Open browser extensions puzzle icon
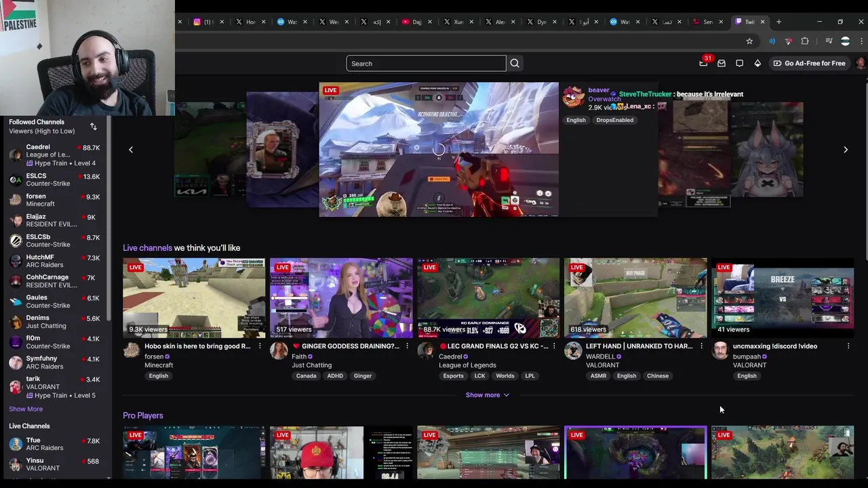This screenshot has width=868, height=488. click(x=805, y=41)
